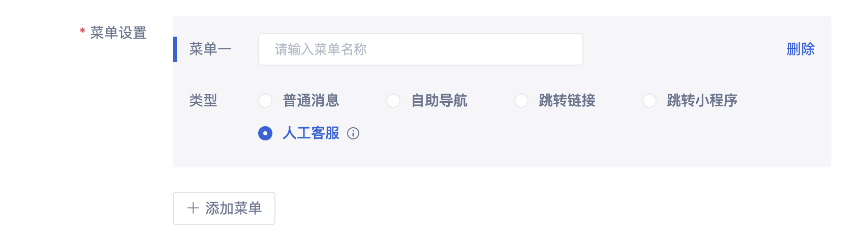The height and width of the screenshot is (234, 868).
Task: Click the 跳转链接 option label text
Action: (567, 101)
